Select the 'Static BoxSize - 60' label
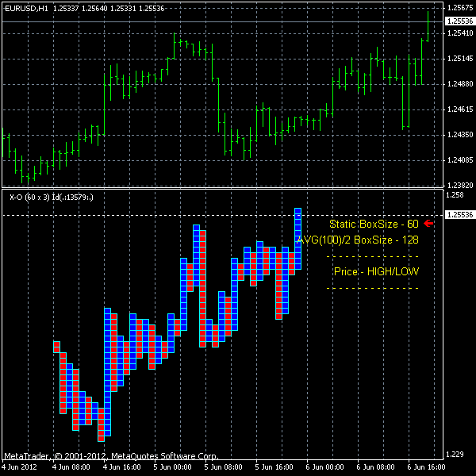Screen dimensions: 476x476 point(374,225)
